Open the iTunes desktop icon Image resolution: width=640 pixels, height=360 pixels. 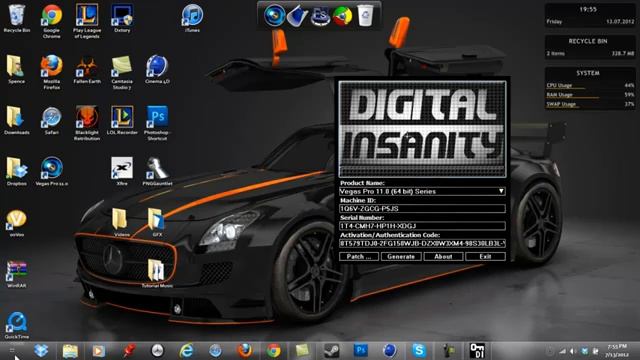192,19
